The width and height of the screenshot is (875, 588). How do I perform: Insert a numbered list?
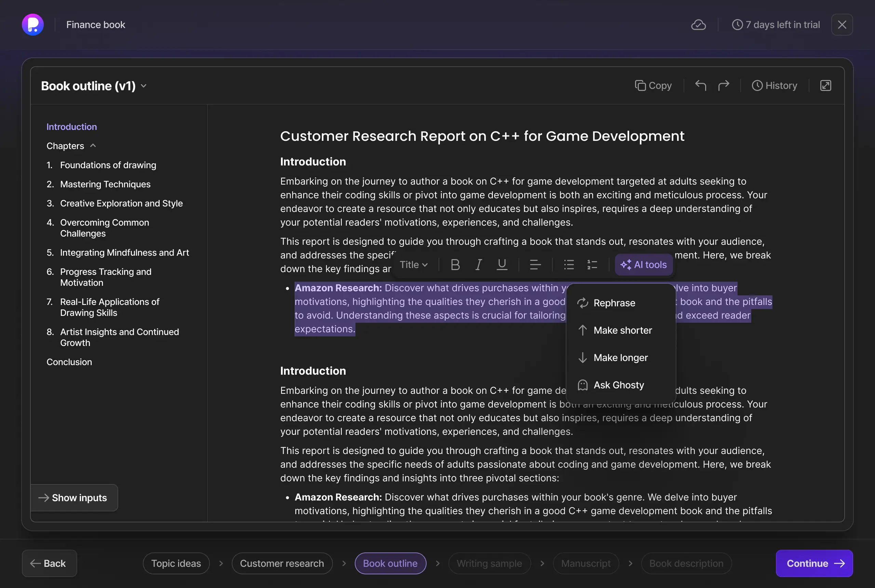point(592,265)
